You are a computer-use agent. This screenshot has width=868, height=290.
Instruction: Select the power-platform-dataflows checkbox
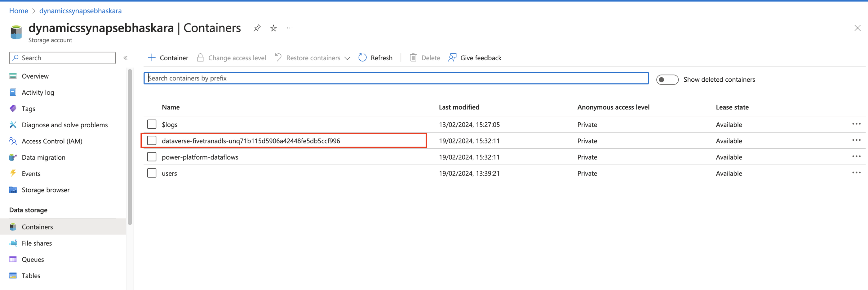point(152,157)
